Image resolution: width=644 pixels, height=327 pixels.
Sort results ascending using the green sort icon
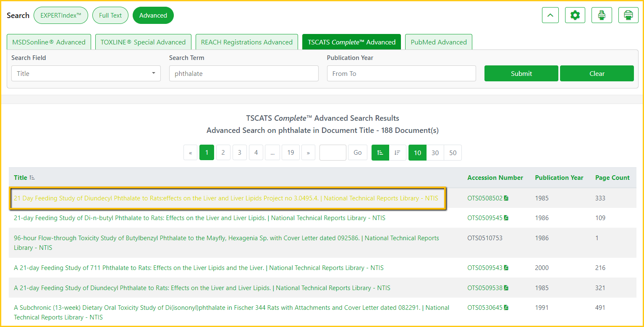pos(380,153)
